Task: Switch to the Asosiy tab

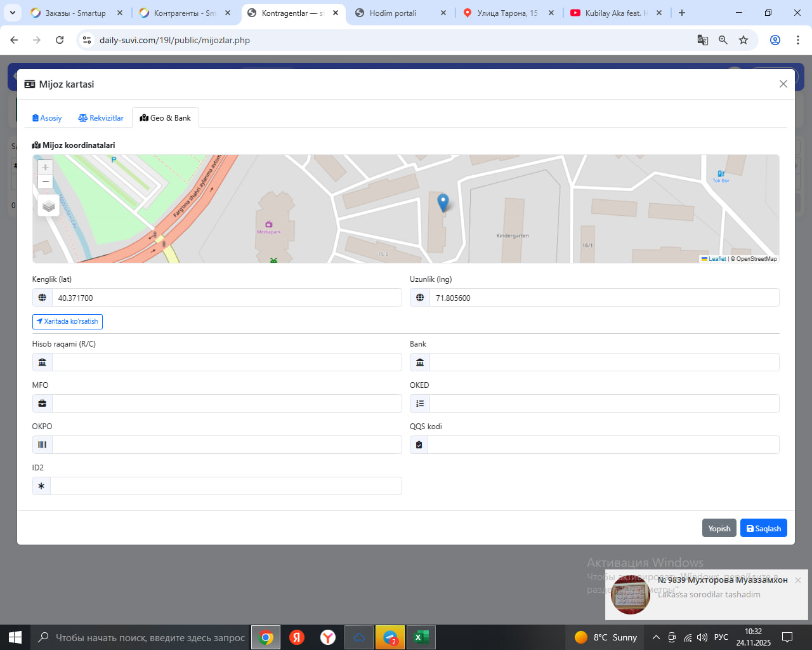Action: click(x=47, y=118)
